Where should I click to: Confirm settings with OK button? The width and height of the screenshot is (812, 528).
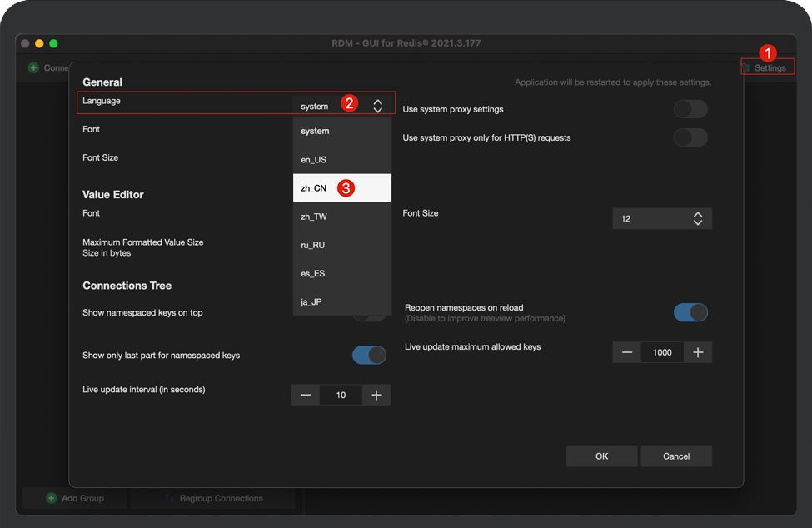pyautogui.click(x=602, y=456)
